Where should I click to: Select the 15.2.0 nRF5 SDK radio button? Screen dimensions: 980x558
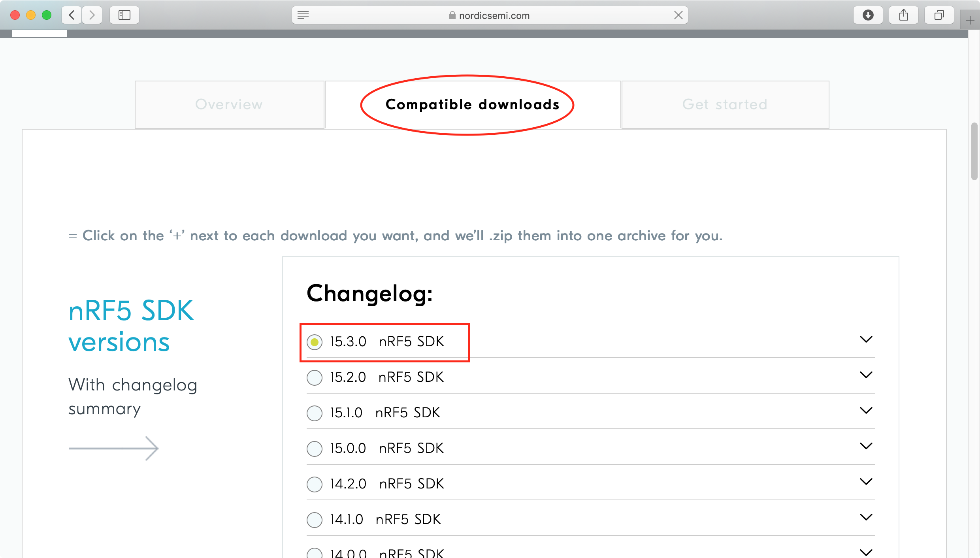(x=314, y=378)
